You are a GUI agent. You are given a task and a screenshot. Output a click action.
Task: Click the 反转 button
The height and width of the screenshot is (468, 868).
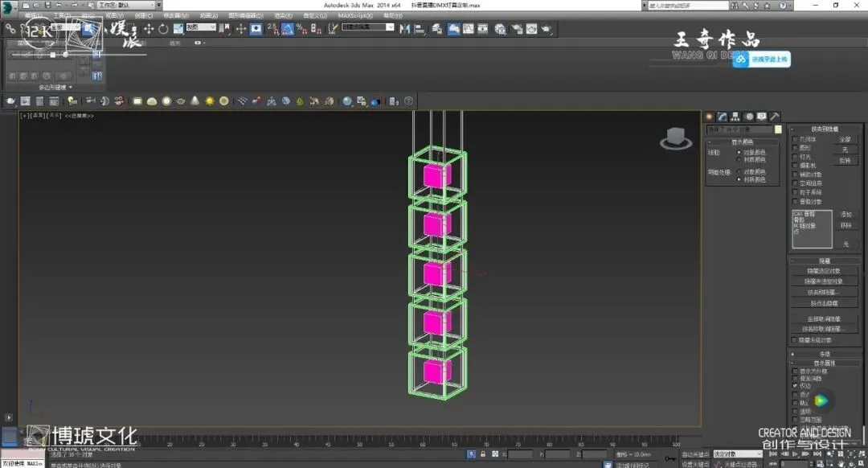[x=845, y=161]
